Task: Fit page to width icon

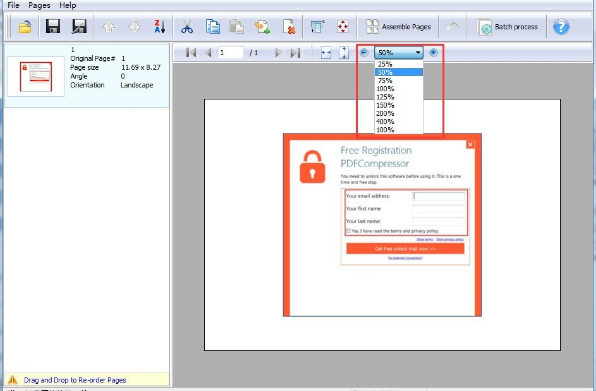Action: 326,53
